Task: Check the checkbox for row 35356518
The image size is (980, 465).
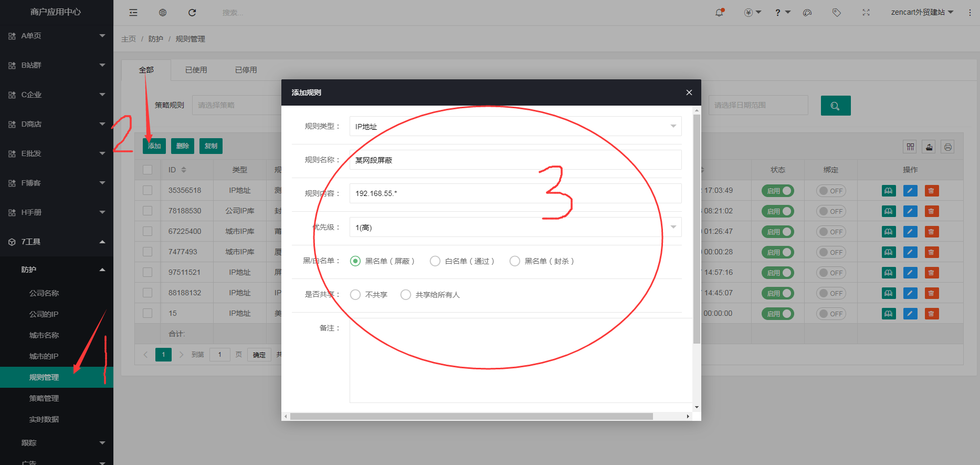Action: (147, 190)
